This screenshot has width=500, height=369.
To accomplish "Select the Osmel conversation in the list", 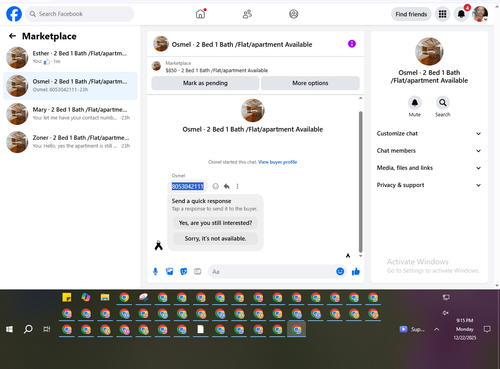I will pyautogui.click(x=70, y=86).
